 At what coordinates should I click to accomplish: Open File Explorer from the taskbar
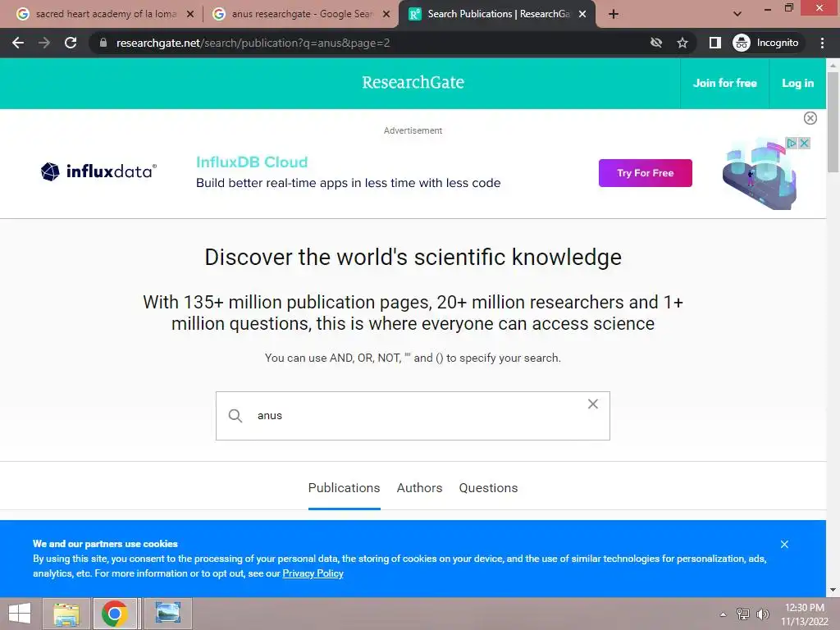66,614
